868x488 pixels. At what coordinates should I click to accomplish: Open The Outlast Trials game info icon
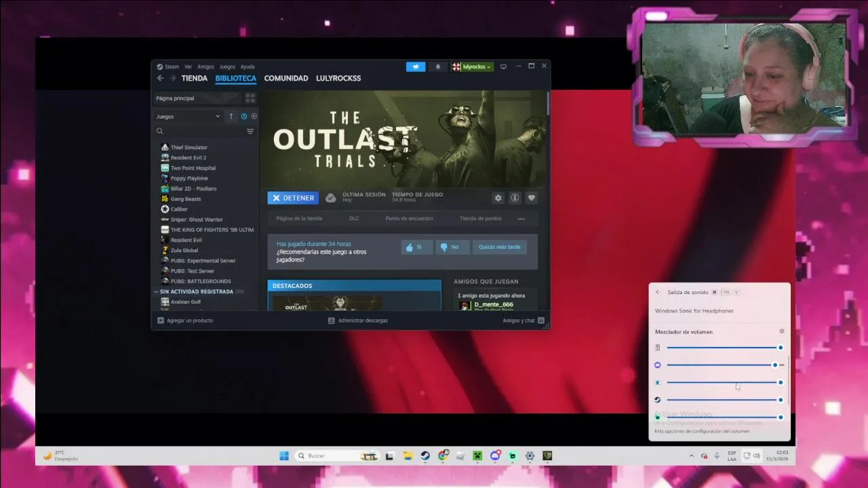(x=515, y=198)
